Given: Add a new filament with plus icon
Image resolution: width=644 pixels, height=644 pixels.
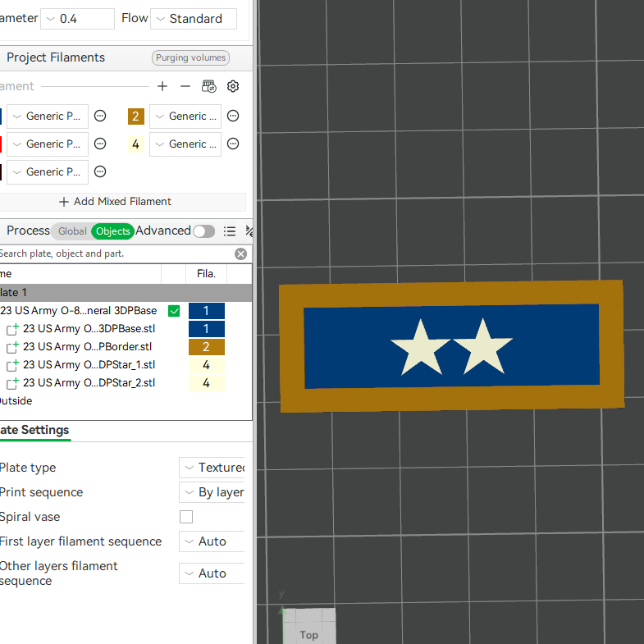Looking at the screenshot, I should pos(162,86).
